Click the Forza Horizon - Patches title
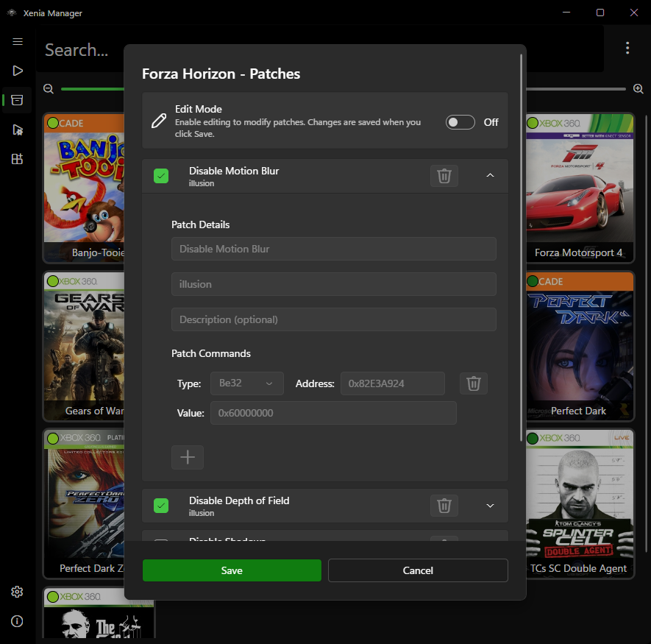The height and width of the screenshot is (644, 651). pyautogui.click(x=221, y=74)
